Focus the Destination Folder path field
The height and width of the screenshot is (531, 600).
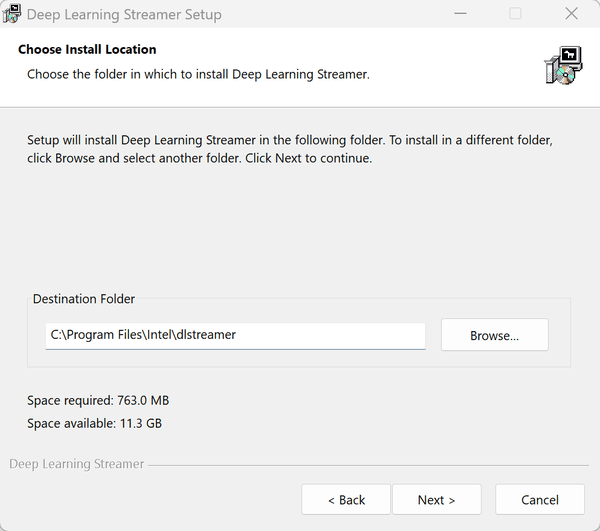[x=235, y=336]
